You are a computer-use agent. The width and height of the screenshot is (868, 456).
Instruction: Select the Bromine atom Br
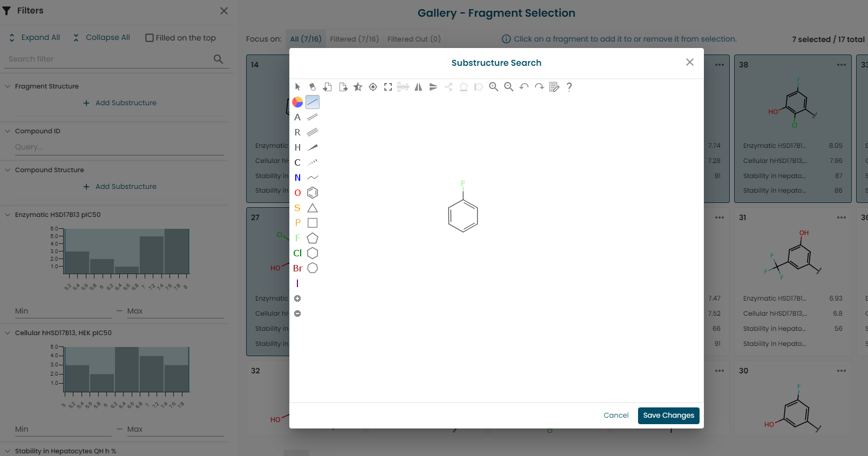(x=297, y=268)
